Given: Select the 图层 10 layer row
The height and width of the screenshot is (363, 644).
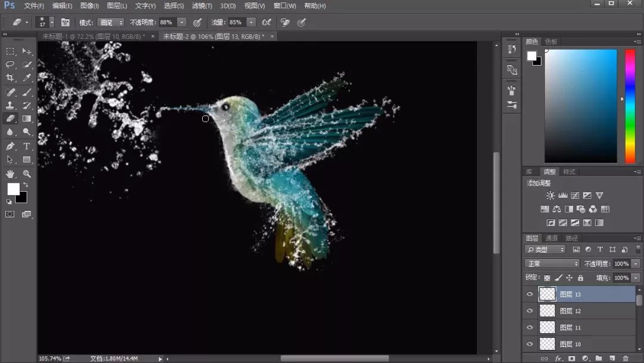Looking at the screenshot, I should coord(579,344).
